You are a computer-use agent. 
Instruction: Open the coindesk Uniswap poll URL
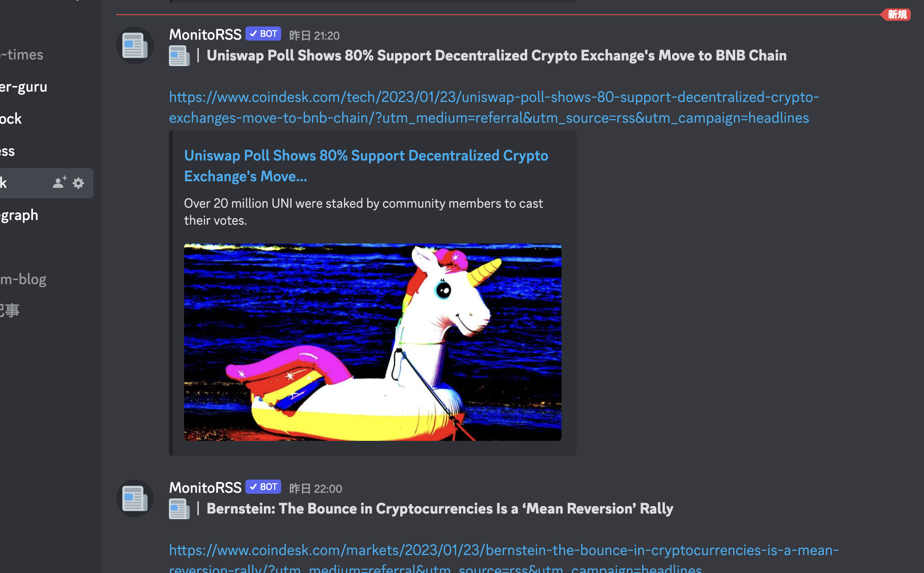pyautogui.click(x=494, y=107)
